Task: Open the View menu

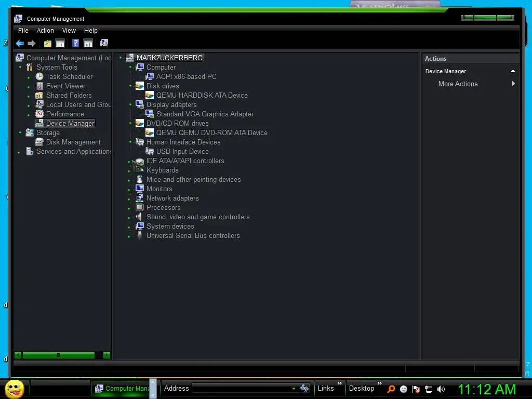Action: [69, 31]
